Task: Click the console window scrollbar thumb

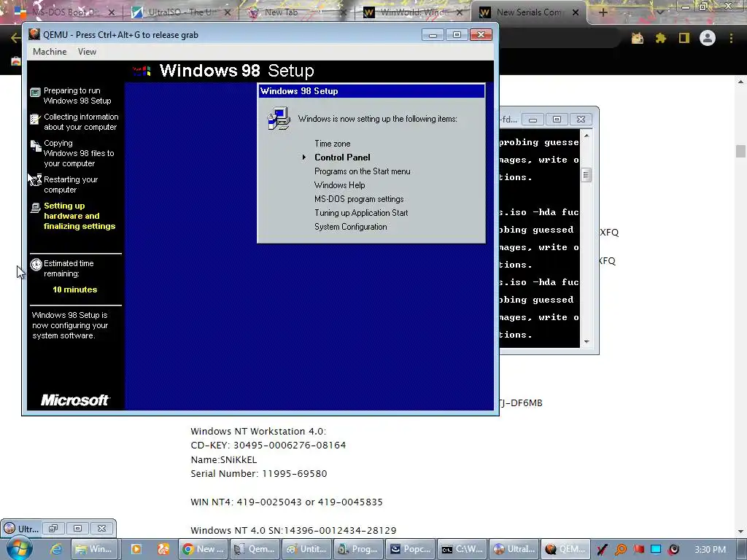Action: point(587,175)
